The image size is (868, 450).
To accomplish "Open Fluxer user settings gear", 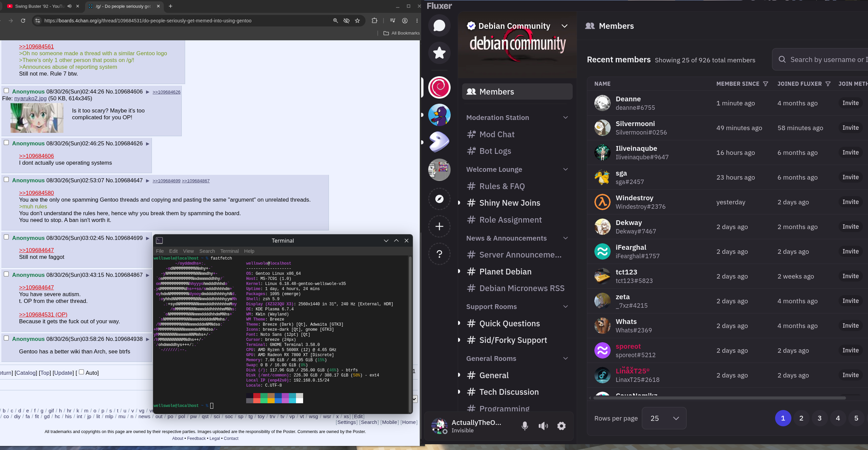I will [561, 426].
